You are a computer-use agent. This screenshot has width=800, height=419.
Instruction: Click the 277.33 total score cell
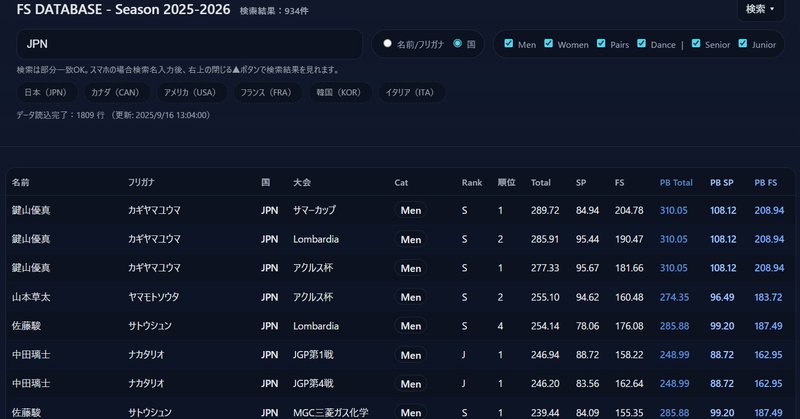pos(545,268)
